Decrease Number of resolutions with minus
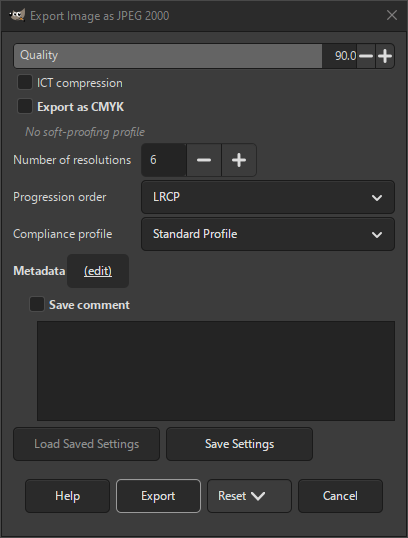 [204, 160]
